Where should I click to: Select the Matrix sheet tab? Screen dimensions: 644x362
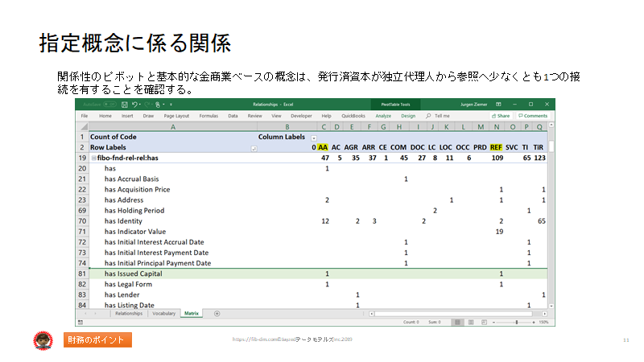(x=192, y=314)
